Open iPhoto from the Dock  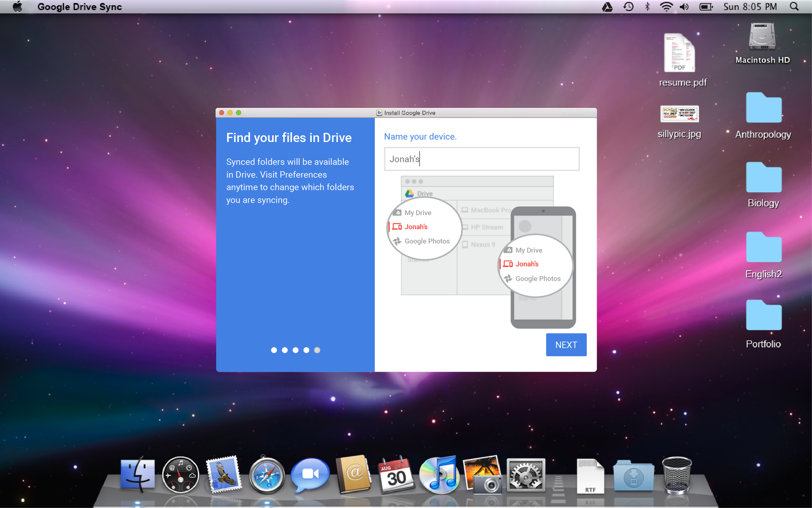coord(483,475)
